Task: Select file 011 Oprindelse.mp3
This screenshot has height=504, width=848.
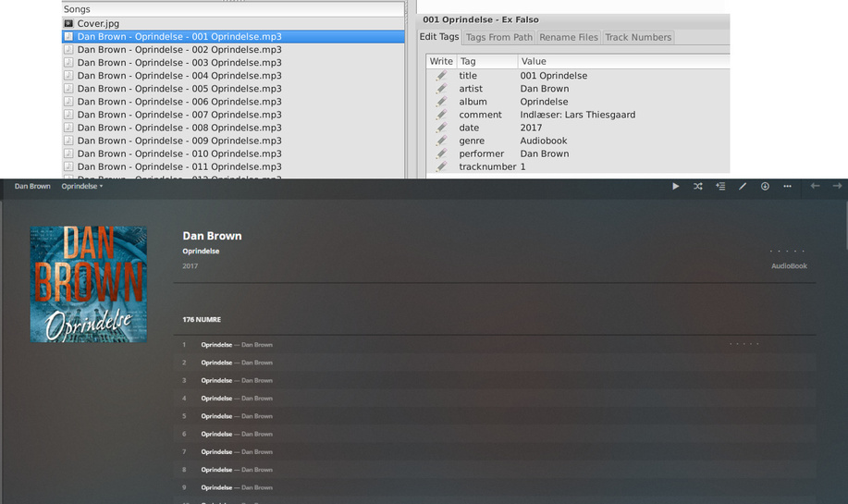Action: tap(233, 166)
